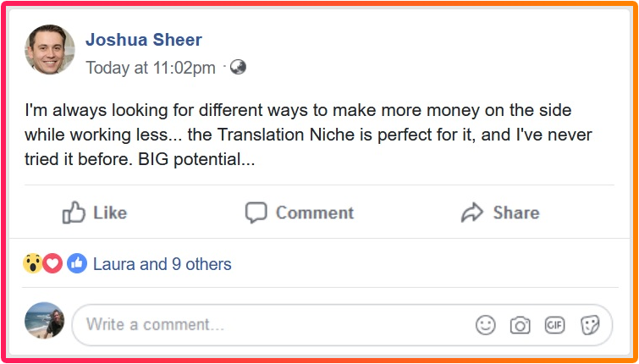Attach a photo using the camera icon
The image size is (639, 364).
520,324
